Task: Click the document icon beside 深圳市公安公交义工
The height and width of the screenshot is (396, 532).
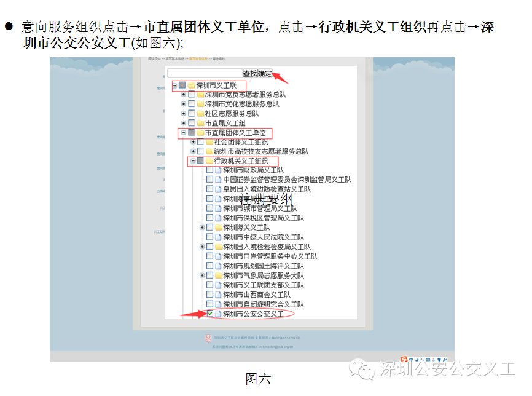Action: (217, 313)
